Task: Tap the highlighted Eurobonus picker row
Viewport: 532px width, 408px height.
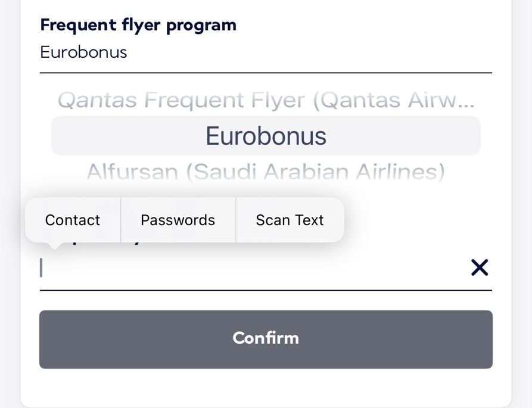Action: (266, 136)
